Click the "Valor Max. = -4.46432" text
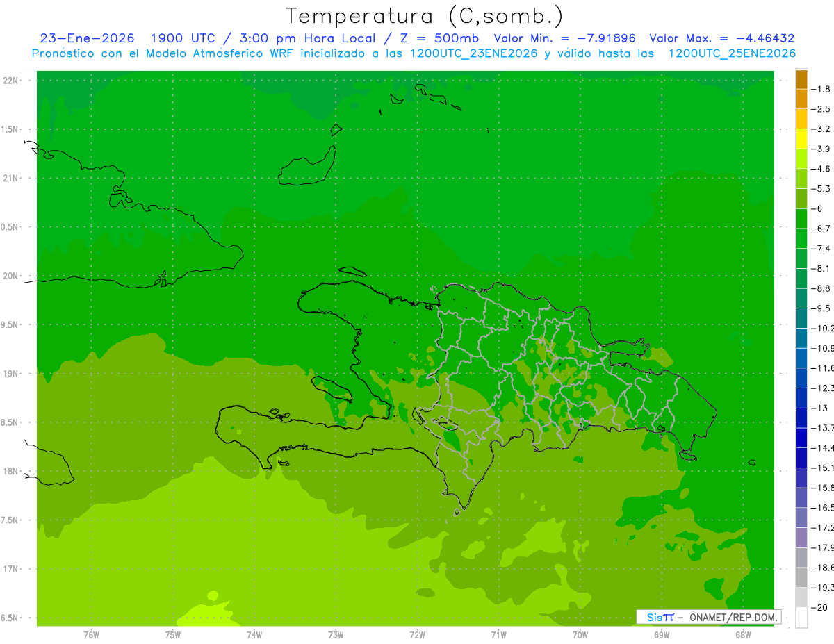834x644 pixels. pyautogui.click(x=722, y=38)
